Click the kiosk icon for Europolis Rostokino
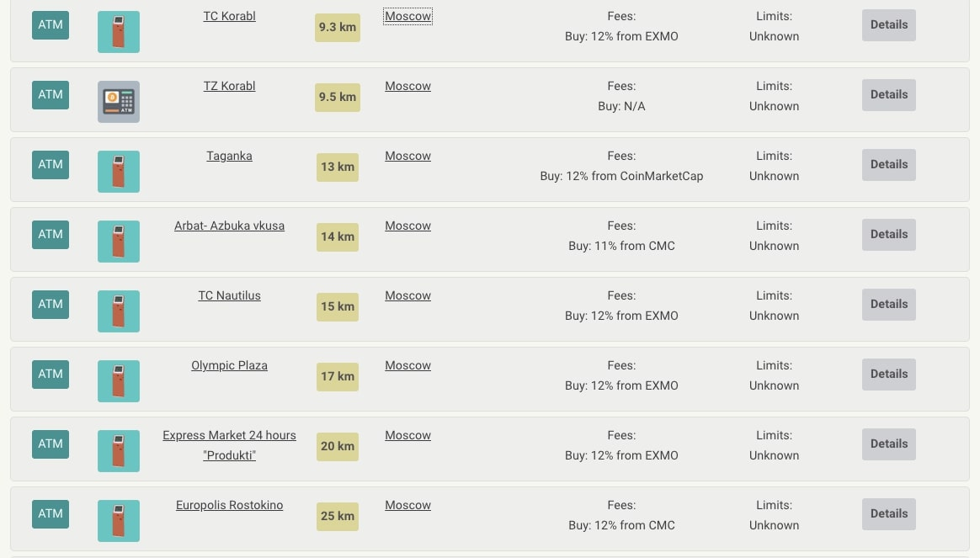Viewport: 980px width, 558px height. click(x=119, y=521)
